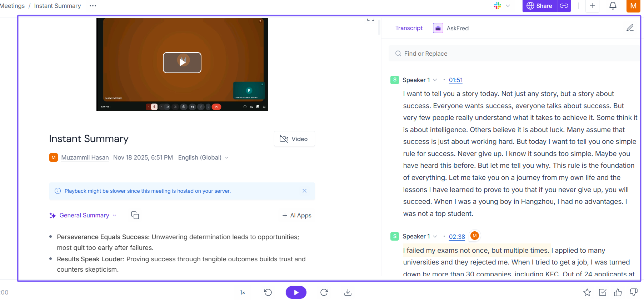
Task: Select the Transcript tab
Action: tap(409, 28)
